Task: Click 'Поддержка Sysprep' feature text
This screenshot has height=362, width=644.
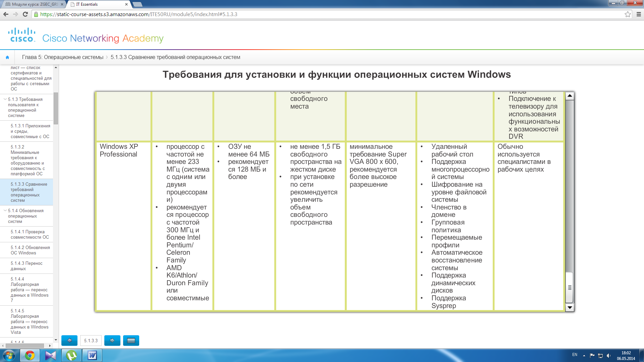Action: coord(448,302)
